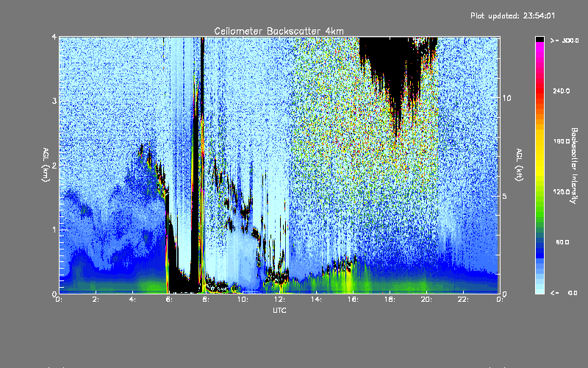The image size is (588, 368).
Task: Click the '240.0' colorbar label
Action: click(x=562, y=91)
